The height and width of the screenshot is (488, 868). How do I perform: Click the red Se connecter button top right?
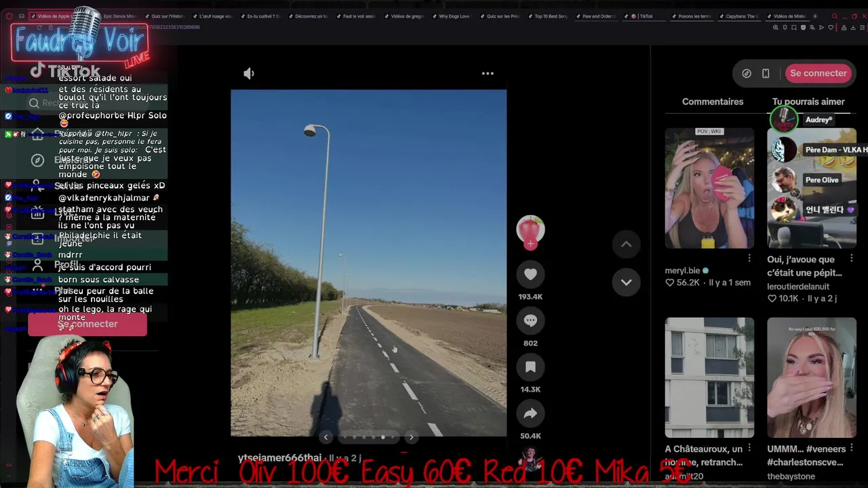coord(818,73)
